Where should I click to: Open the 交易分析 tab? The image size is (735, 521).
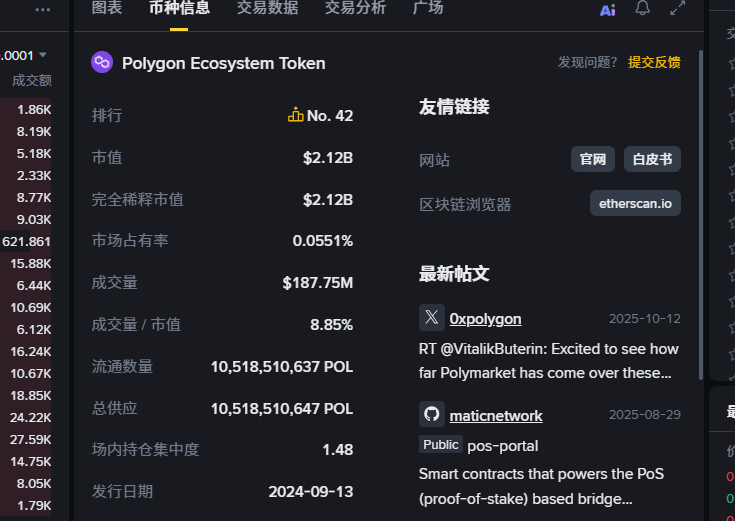click(355, 8)
